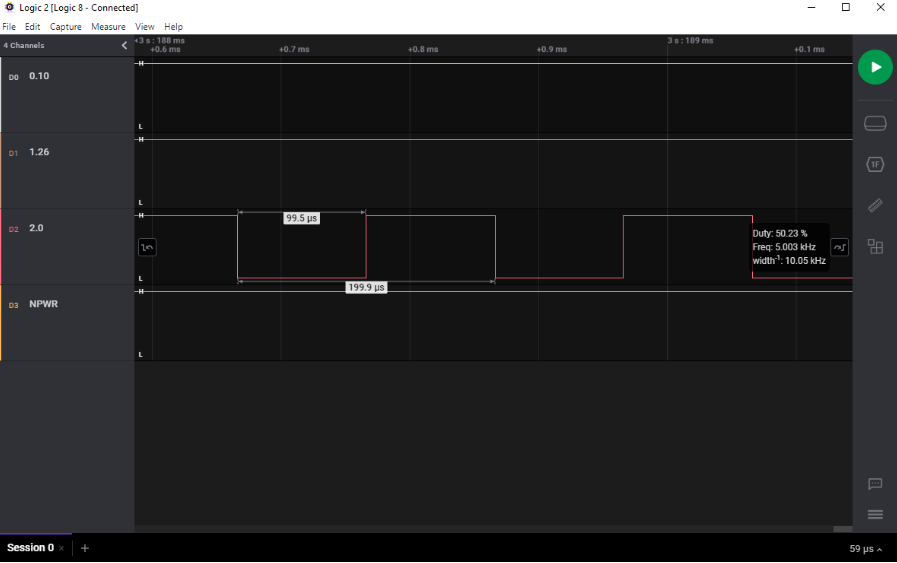Select the NPWR channel label
The image size is (897, 563).
pos(43,303)
